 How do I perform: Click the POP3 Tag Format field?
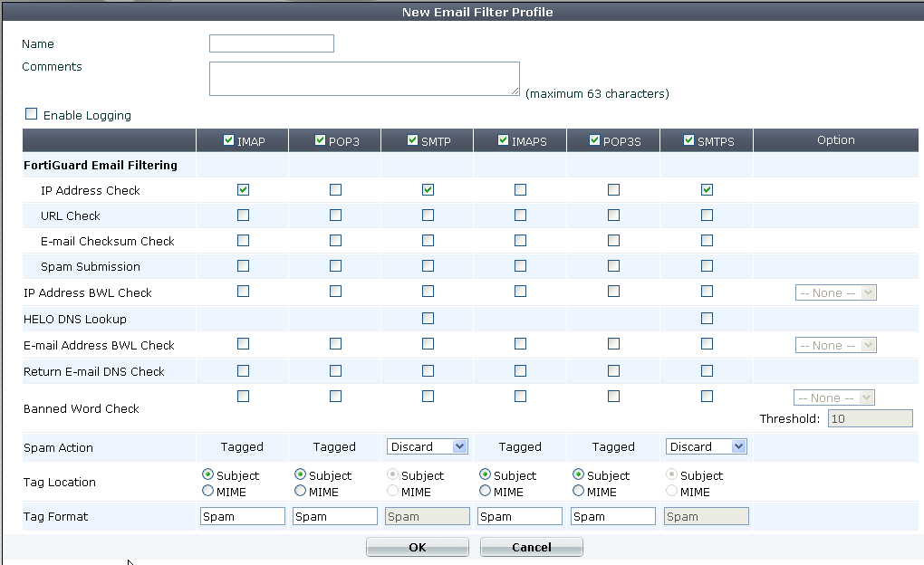tap(335, 516)
